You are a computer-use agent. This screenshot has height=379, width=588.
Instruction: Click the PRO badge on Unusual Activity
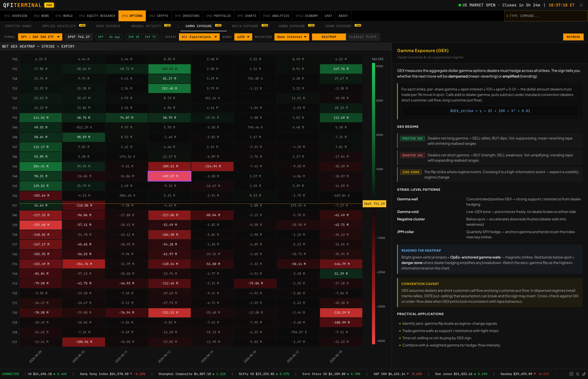[167, 25]
